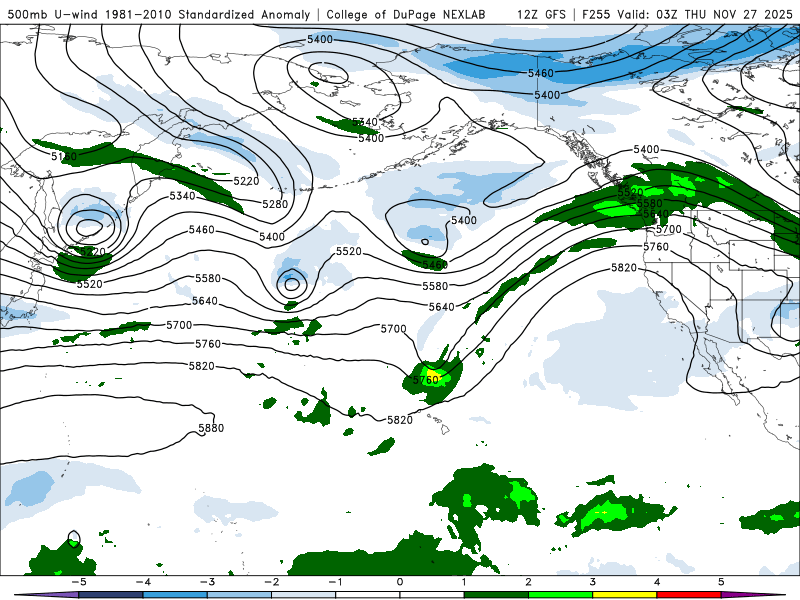Click the yellow anomaly maximum at the 5760 label
Screen dimensions: 800x600
434,378
